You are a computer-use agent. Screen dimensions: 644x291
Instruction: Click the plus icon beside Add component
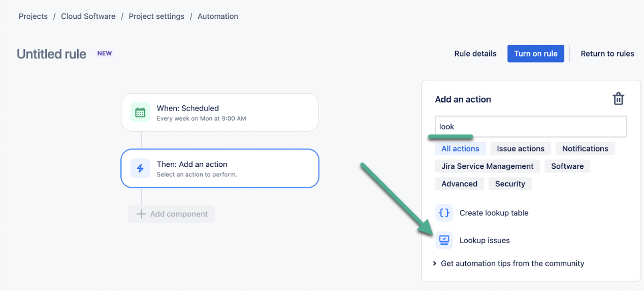[141, 214]
